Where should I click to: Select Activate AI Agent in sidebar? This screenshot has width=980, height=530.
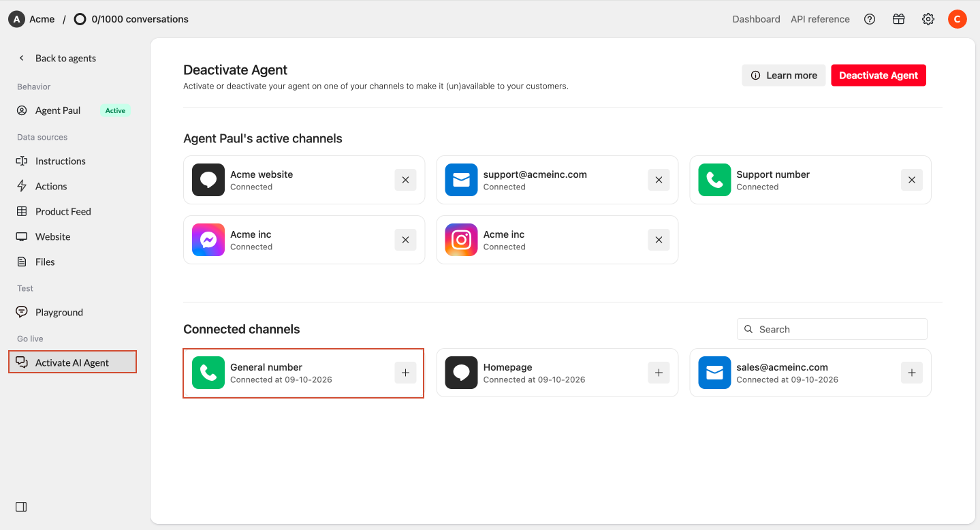click(x=72, y=362)
